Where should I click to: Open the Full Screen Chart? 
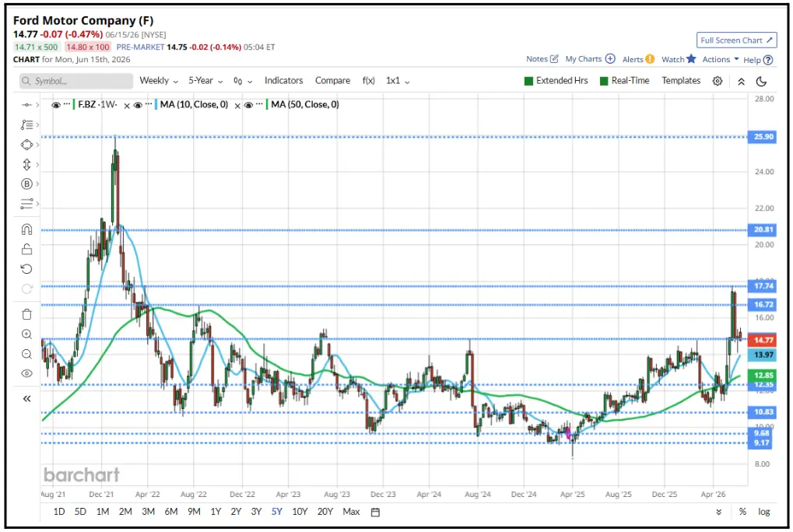pyautogui.click(x=736, y=40)
